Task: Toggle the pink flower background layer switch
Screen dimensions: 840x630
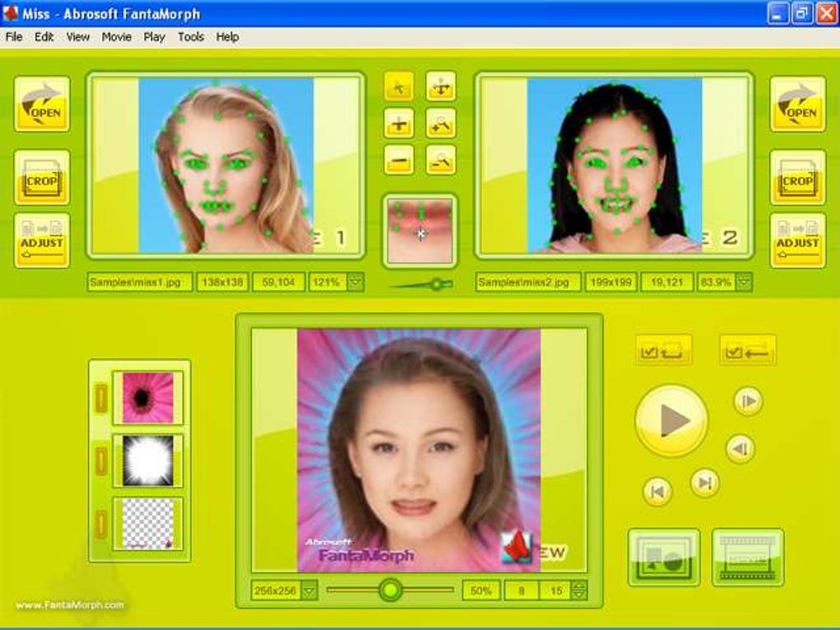Action: click(100, 398)
